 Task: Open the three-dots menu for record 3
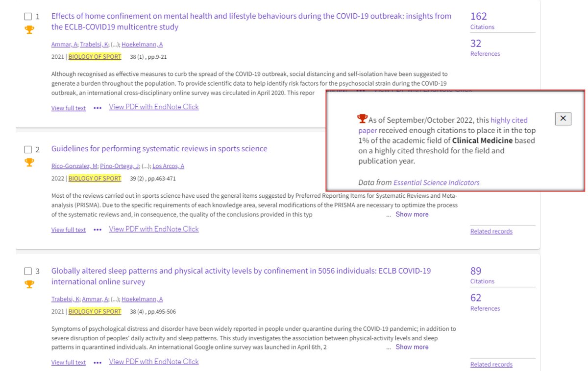[98, 362]
